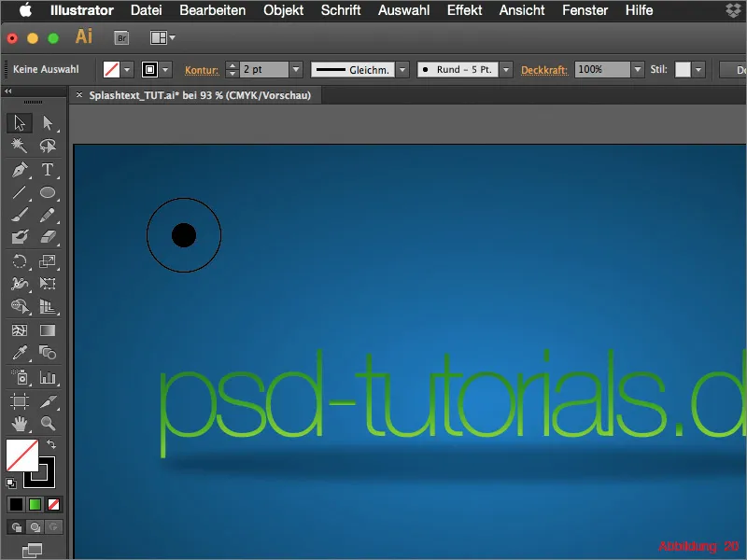Select the Line Segment tool
747x560 pixels.
click(20, 192)
